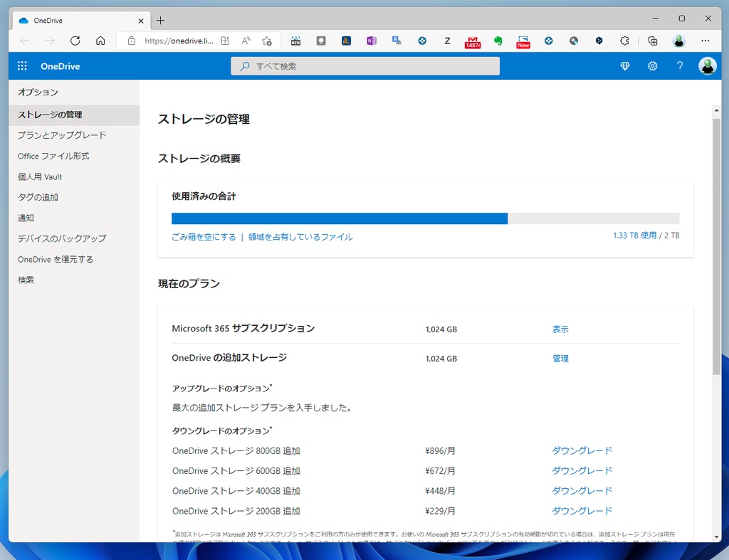This screenshot has height=560, width=729.
Task: Downgrade to 800GB storage plan
Action: [582, 450]
